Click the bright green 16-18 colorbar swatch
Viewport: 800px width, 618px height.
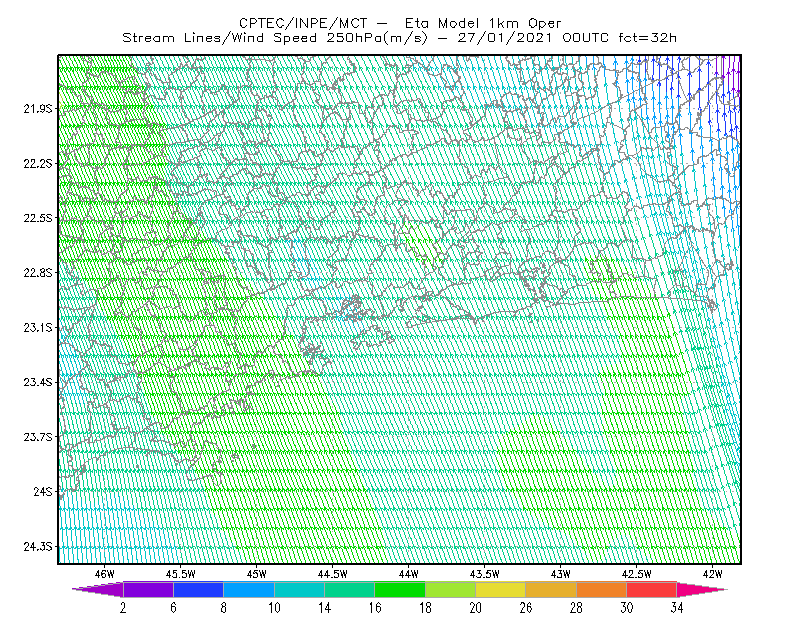click(400, 589)
